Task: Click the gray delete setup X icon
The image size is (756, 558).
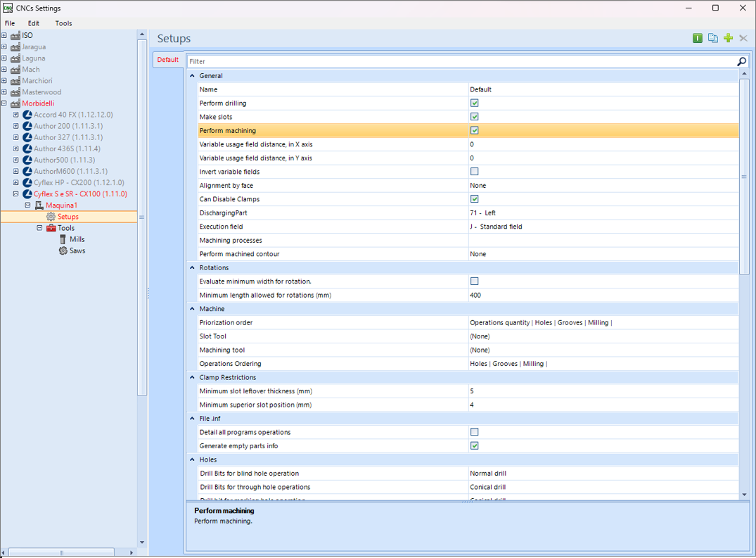Action: [743, 38]
